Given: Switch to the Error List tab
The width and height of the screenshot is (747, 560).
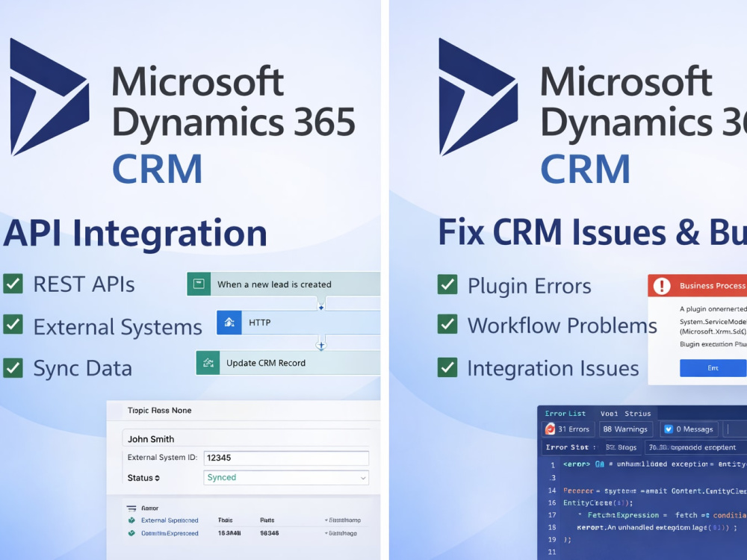Looking at the screenshot, I should pyautogui.click(x=565, y=414).
